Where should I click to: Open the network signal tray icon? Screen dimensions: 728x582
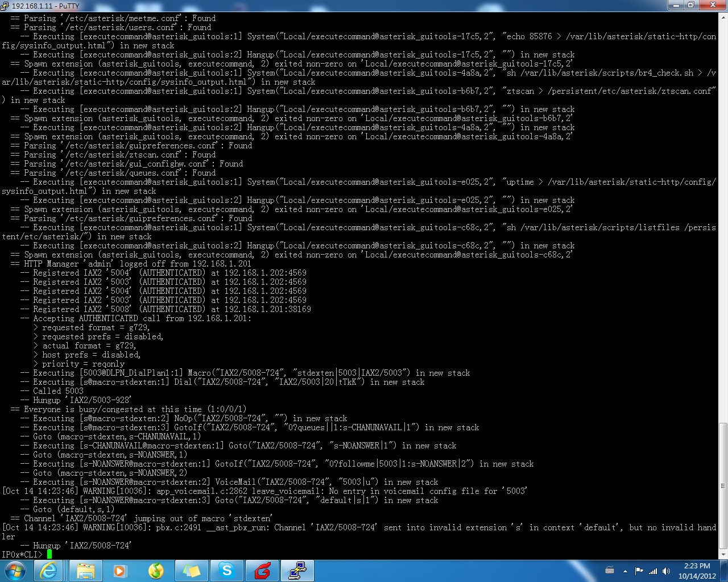[653, 571]
